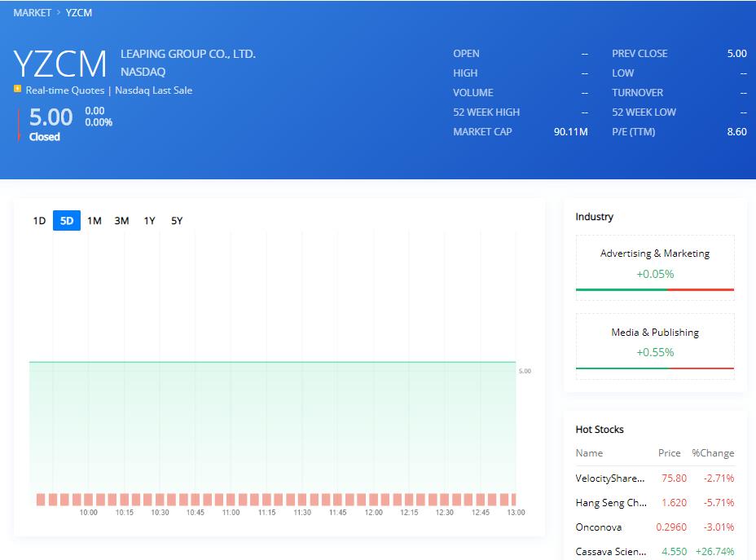Click the YZCM breadcrumb item

pos(79,13)
